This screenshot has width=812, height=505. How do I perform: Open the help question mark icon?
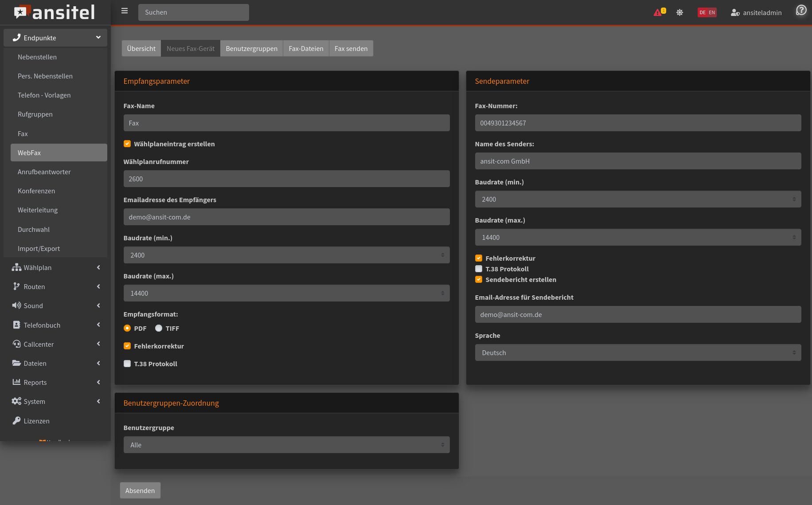pos(801,10)
